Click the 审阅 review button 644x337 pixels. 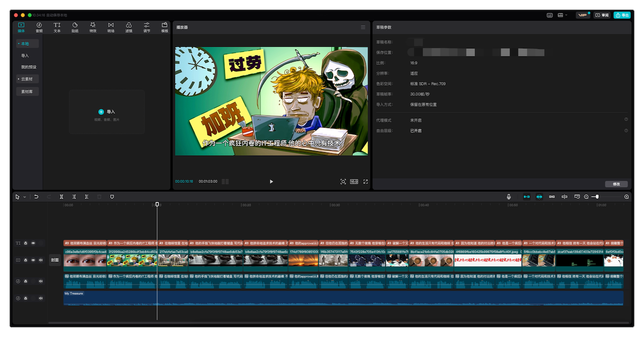(x=602, y=15)
